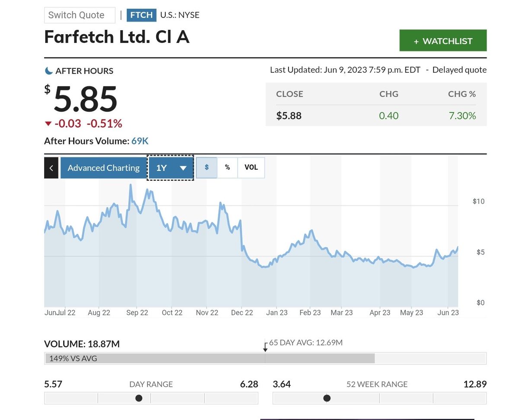Click the day range low 5.57
This screenshot has width=519, height=420.
tap(53, 384)
